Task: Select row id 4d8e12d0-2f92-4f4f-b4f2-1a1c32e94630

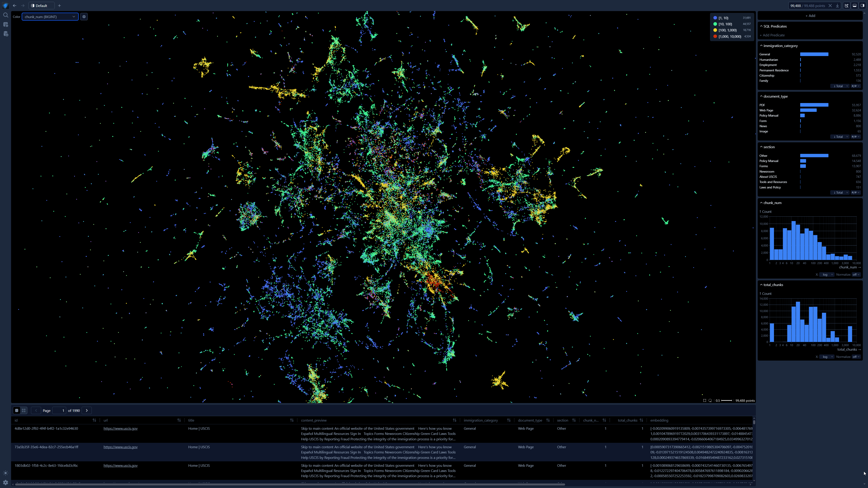Action: tap(46, 428)
